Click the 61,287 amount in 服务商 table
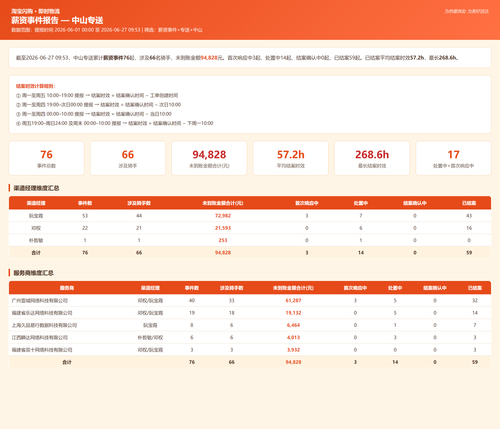Image resolution: width=500 pixels, height=429 pixels. pos(293,301)
